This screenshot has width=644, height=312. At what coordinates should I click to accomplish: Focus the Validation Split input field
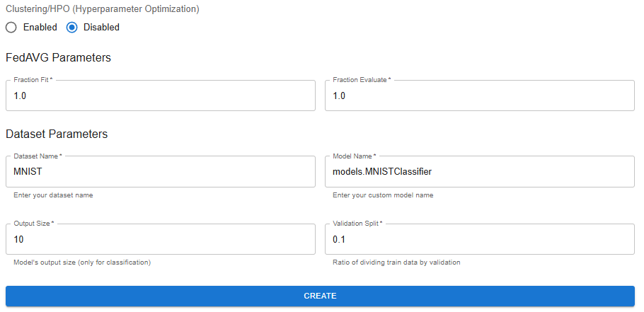point(480,240)
